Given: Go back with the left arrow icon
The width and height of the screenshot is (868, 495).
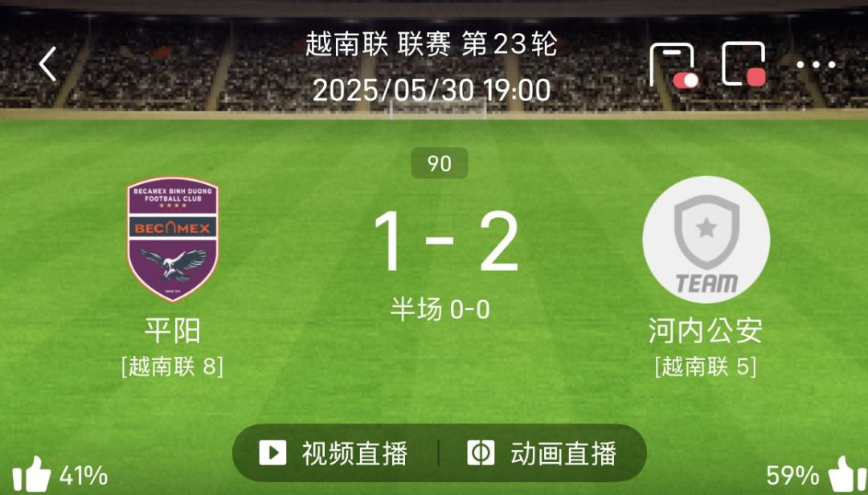Looking at the screenshot, I should click(x=47, y=63).
